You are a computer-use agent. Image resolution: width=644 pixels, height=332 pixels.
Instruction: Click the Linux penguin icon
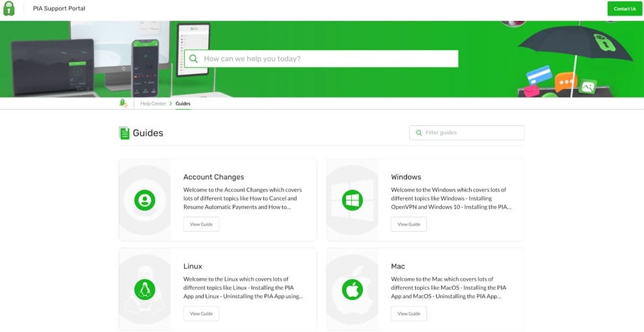(144, 289)
